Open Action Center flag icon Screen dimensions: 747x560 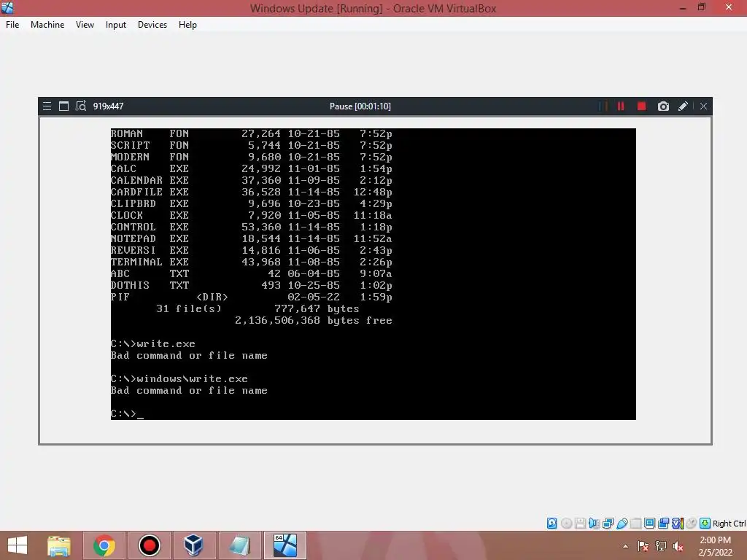tap(643, 546)
